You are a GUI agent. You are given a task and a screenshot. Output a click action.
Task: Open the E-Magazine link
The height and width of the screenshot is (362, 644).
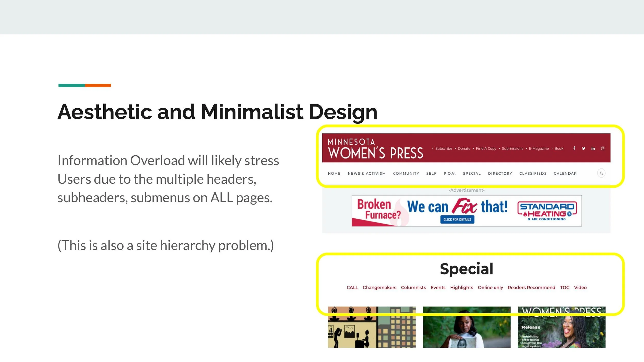click(539, 149)
